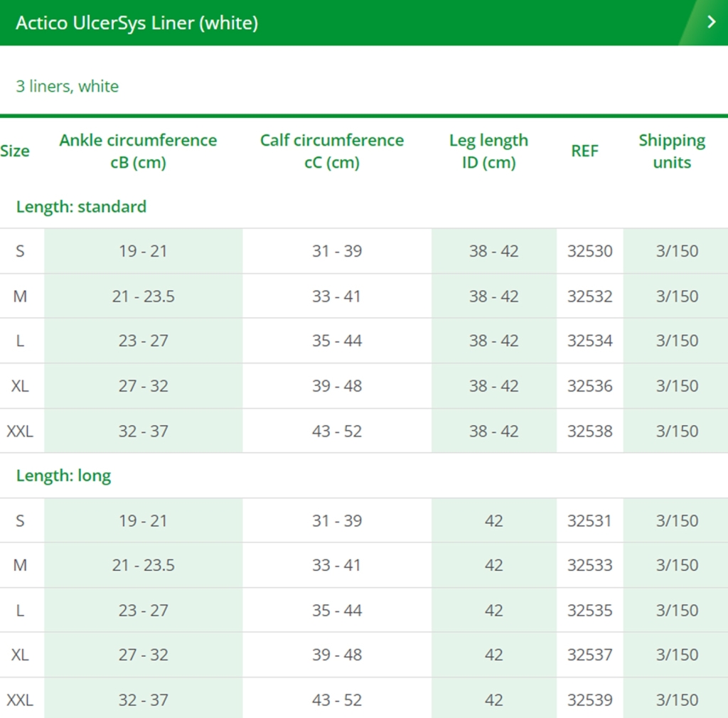Select REF number 32533

tap(589, 565)
